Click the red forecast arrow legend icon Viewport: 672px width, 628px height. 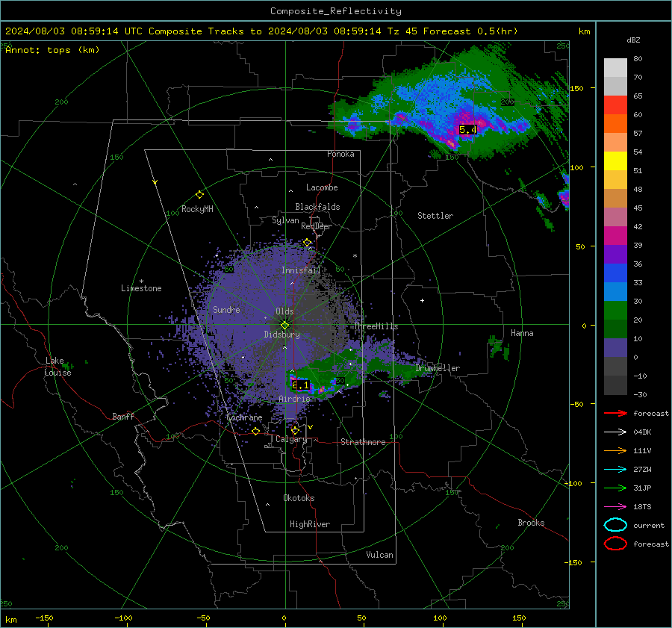pyautogui.click(x=615, y=413)
